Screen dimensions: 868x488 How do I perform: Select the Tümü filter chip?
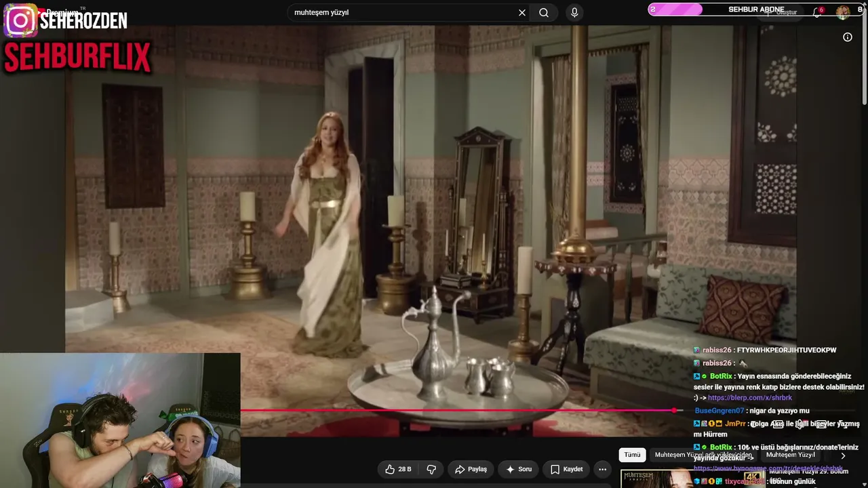pos(632,455)
